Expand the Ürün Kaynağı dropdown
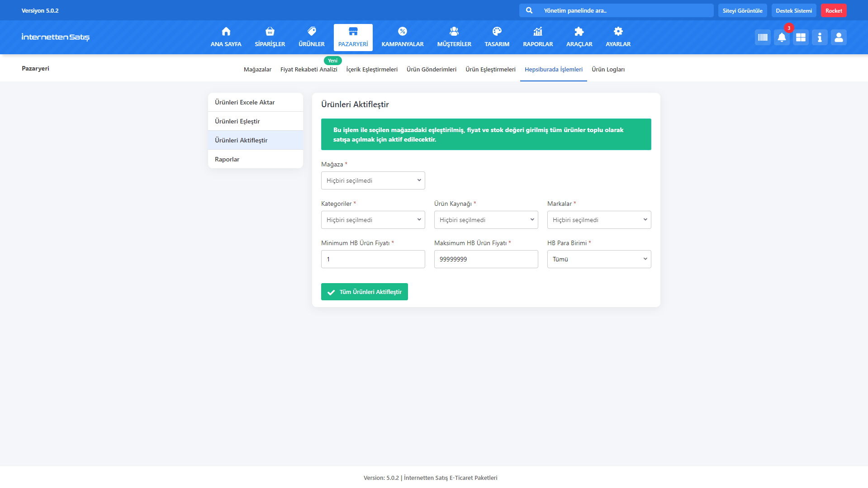The width and height of the screenshot is (868, 488). tap(486, 220)
